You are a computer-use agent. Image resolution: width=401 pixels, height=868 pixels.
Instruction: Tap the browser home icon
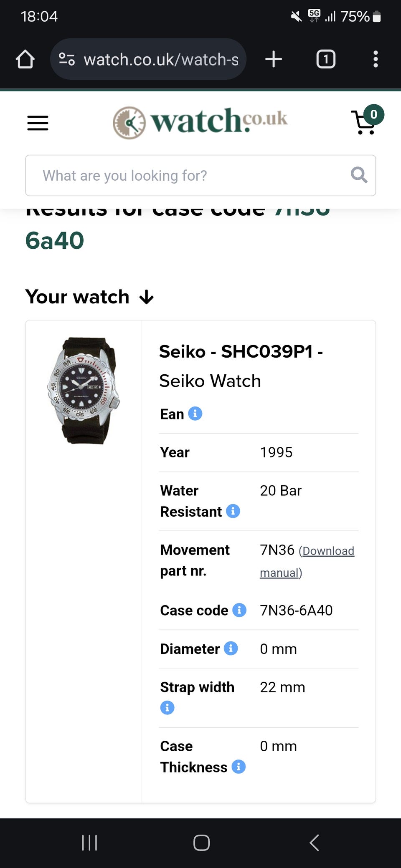pos(25,59)
